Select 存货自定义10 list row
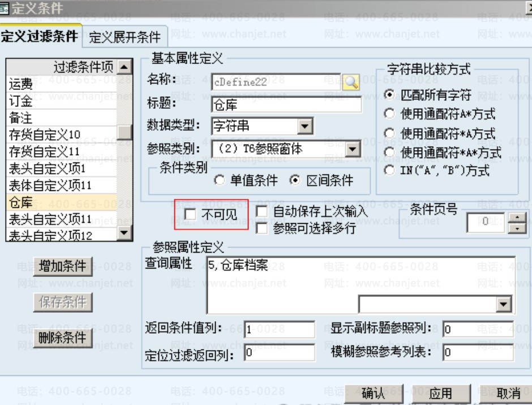Screen dimensions: 532x405 click(62, 134)
